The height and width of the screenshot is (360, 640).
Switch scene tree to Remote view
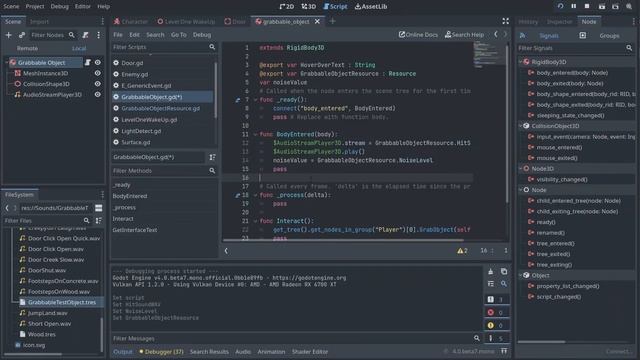(x=27, y=48)
